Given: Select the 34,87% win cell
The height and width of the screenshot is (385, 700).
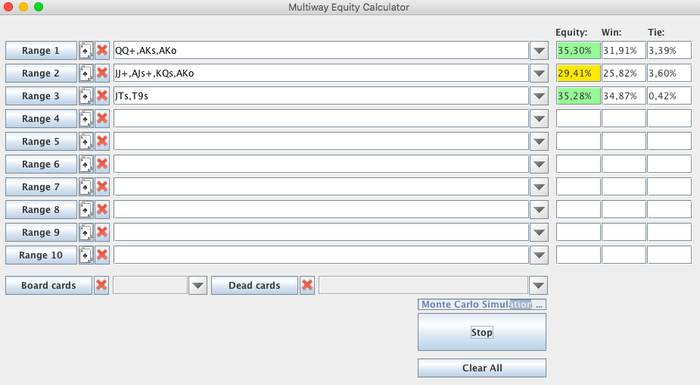Looking at the screenshot, I should (624, 96).
